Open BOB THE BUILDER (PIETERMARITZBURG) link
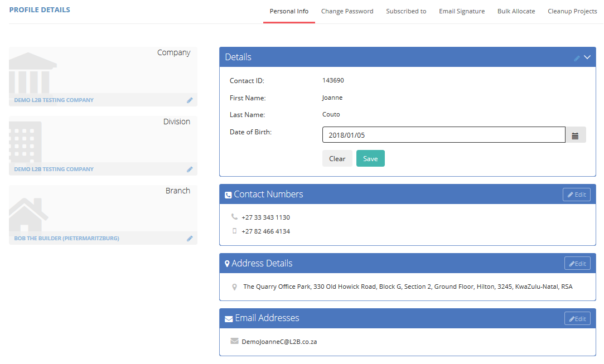 point(66,239)
